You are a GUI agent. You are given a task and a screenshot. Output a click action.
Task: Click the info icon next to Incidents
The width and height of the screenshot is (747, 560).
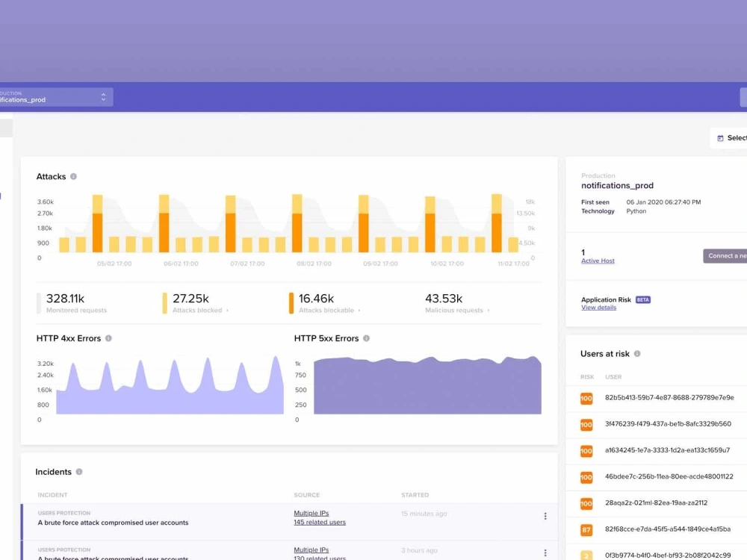[x=79, y=472]
